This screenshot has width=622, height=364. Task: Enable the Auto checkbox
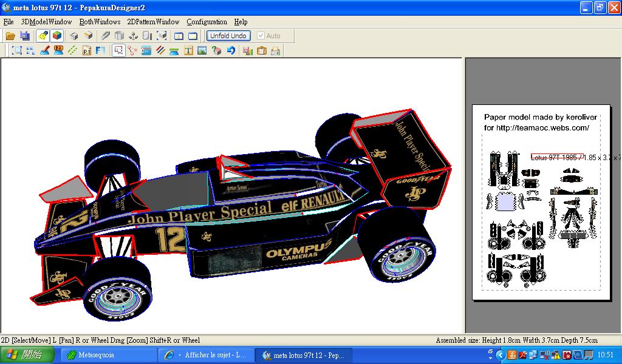point(261,36)
